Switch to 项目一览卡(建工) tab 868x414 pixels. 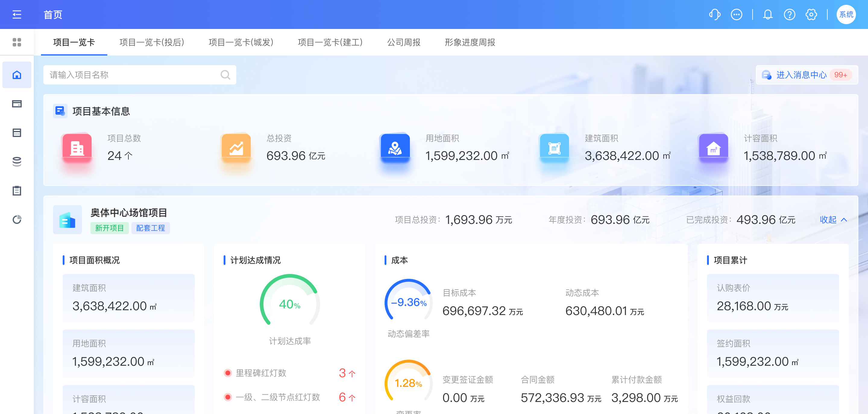click(x=330, y=42)
